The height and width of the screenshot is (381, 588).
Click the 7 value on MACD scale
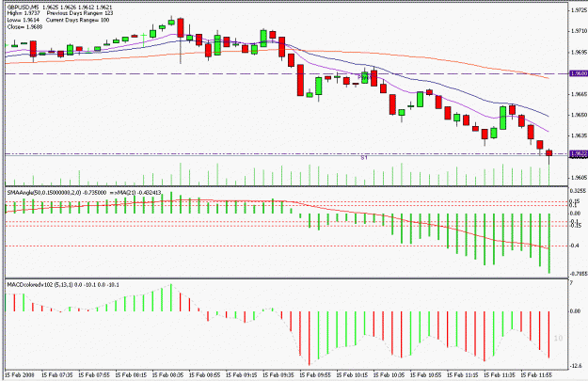571,282
